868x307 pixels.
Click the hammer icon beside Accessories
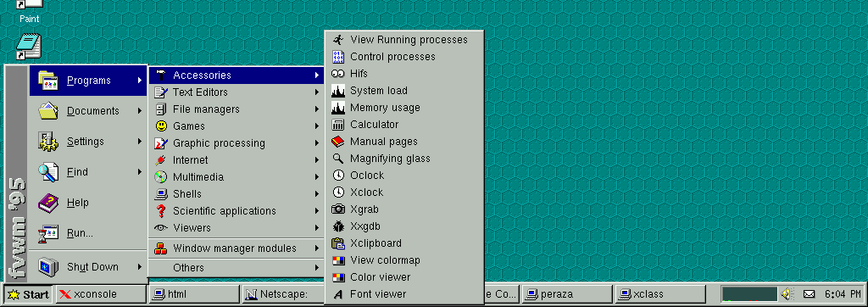coord(161,75)
